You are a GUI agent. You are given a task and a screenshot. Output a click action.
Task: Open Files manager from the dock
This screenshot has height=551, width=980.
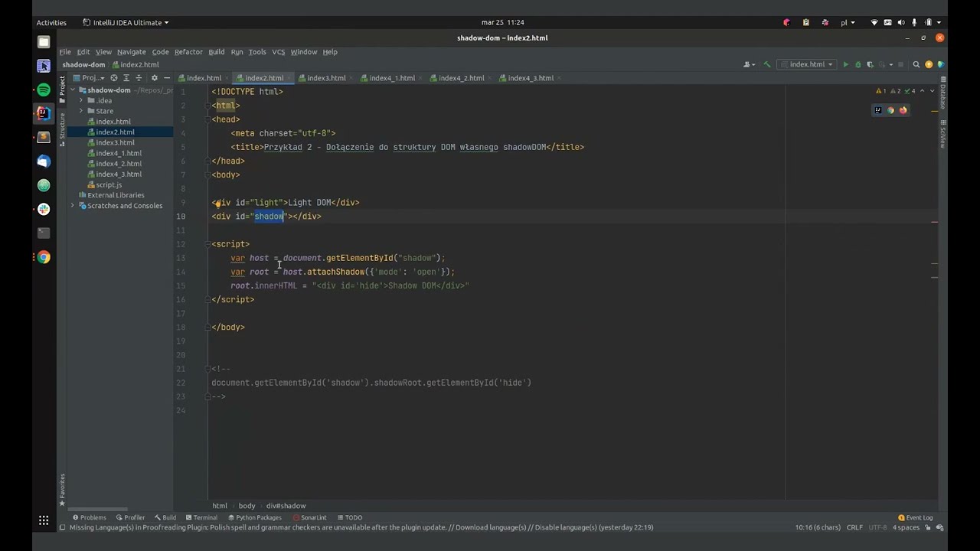click(x=44, y=42)
